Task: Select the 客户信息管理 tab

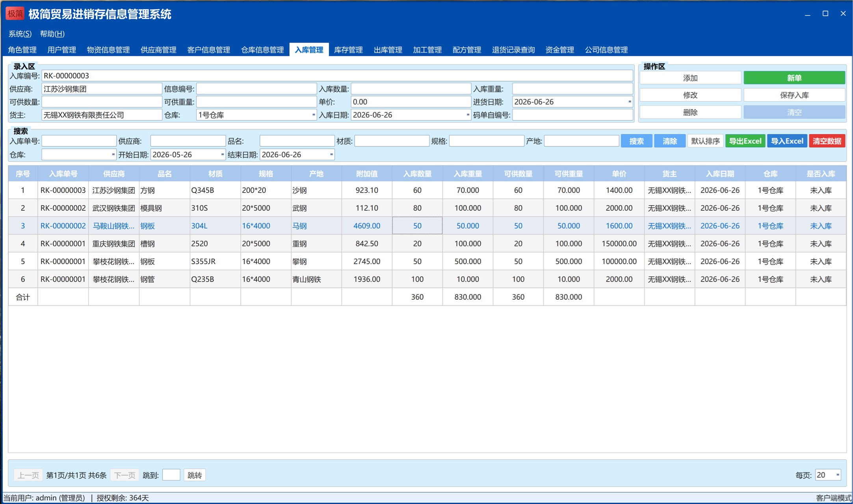Action: 209,50
